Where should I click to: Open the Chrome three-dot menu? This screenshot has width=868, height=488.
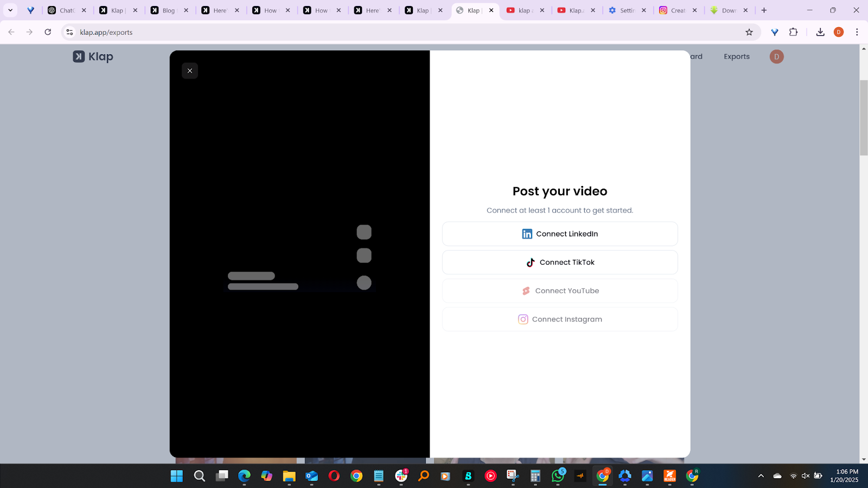pyautogui.click(x=857, y=33)
